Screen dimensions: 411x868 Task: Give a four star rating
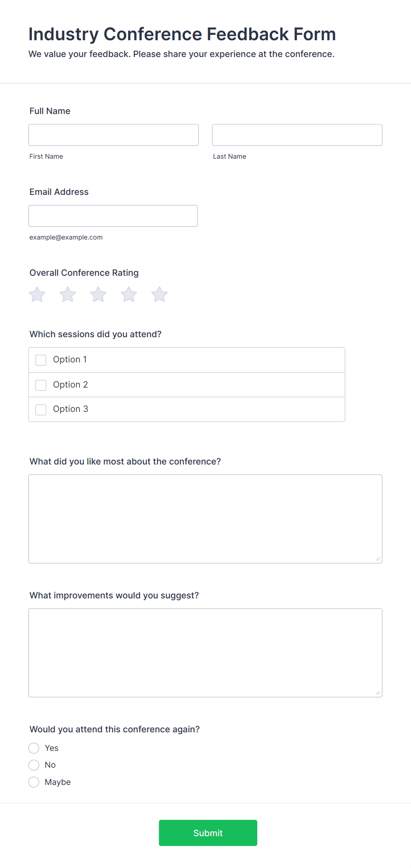129,294
